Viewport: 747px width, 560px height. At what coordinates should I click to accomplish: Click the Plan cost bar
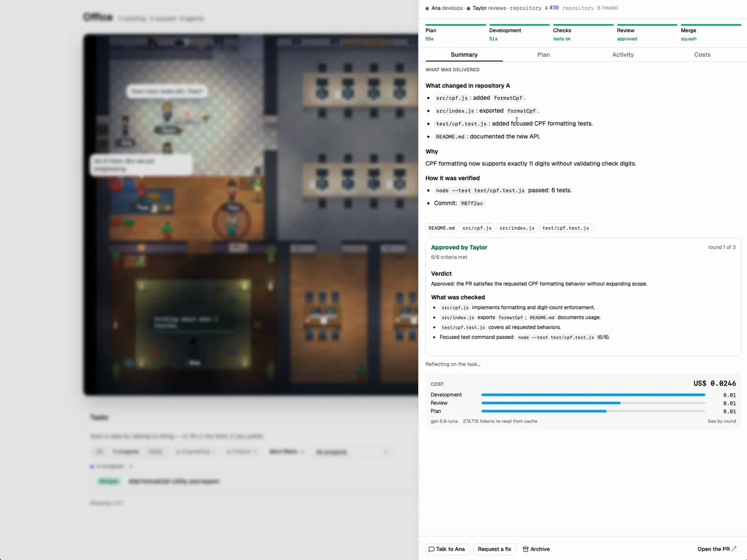[x=593, y=411]
